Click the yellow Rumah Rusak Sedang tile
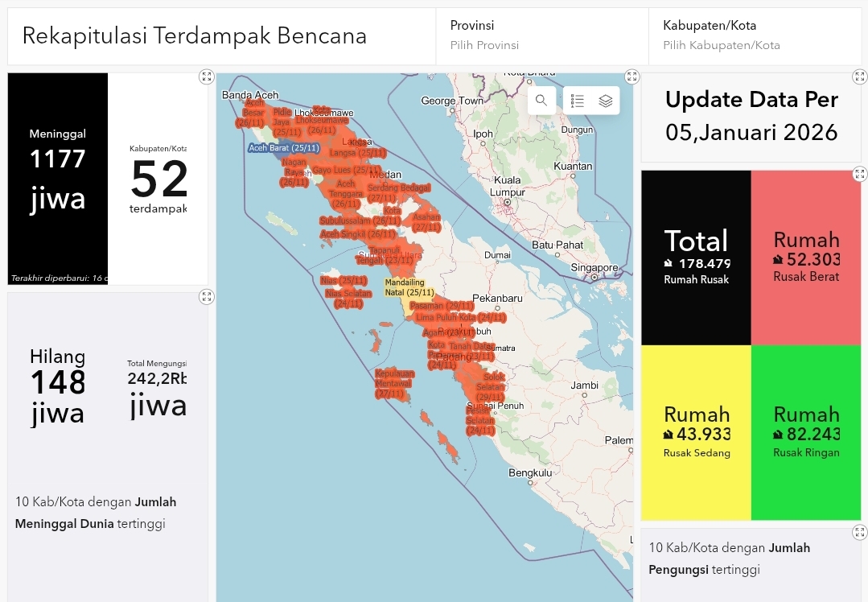This screenshot has width=868, height=602. [x=697, y=433]
